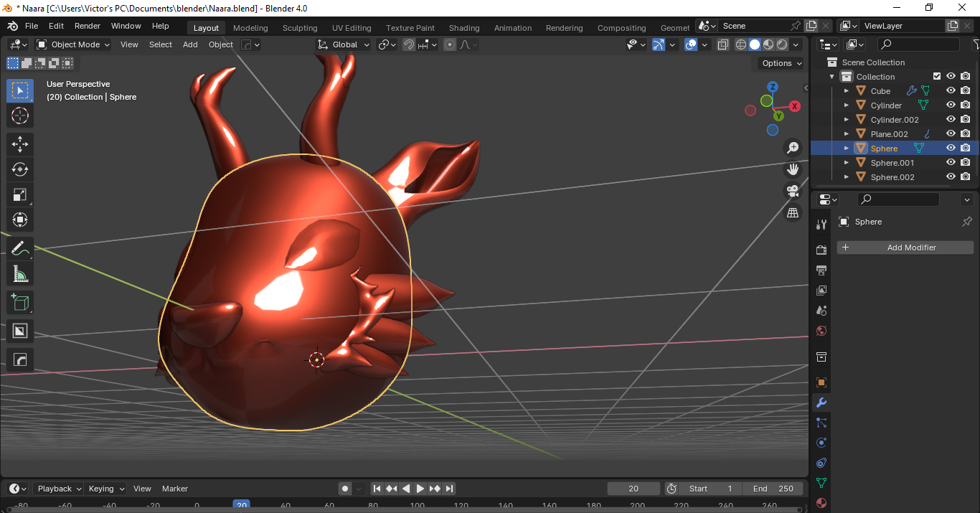Click the current frame field showing 20
980x513 pixels.
(x=633, y=489)
